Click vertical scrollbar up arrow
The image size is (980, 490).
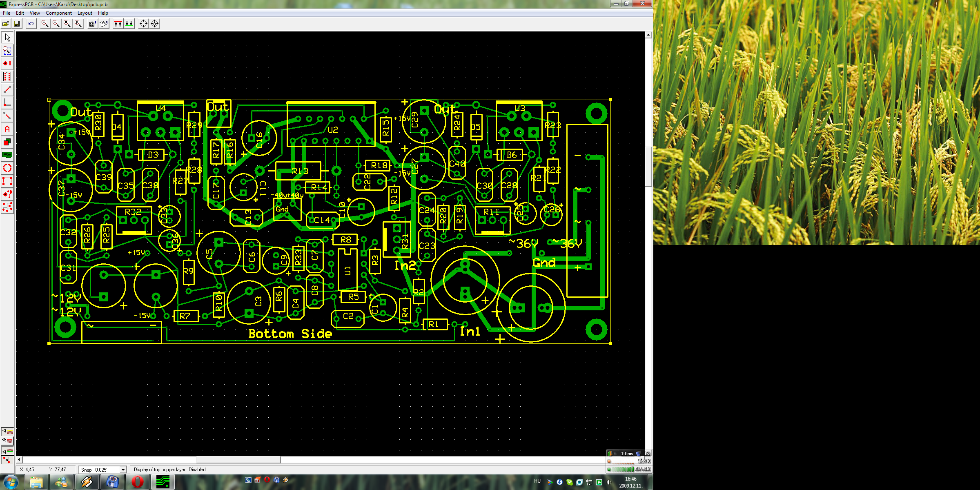[x=648, y=35]
